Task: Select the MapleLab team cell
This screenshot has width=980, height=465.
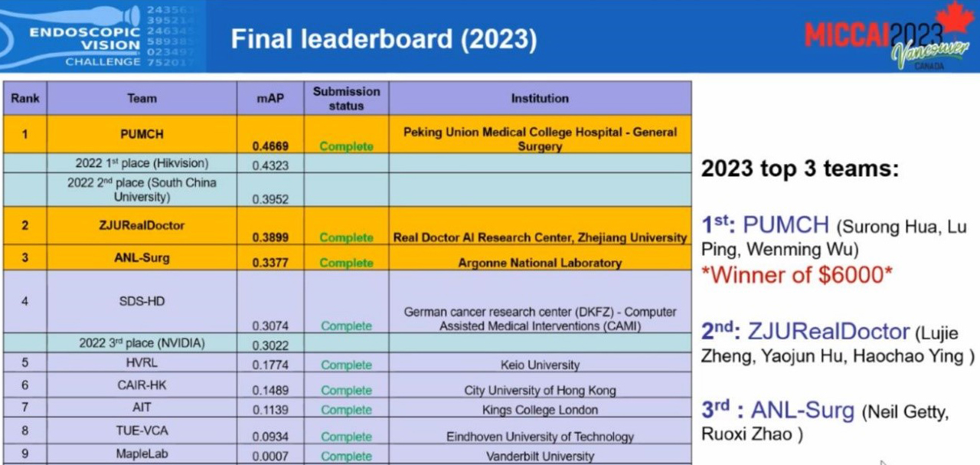Action: [142, 454]
